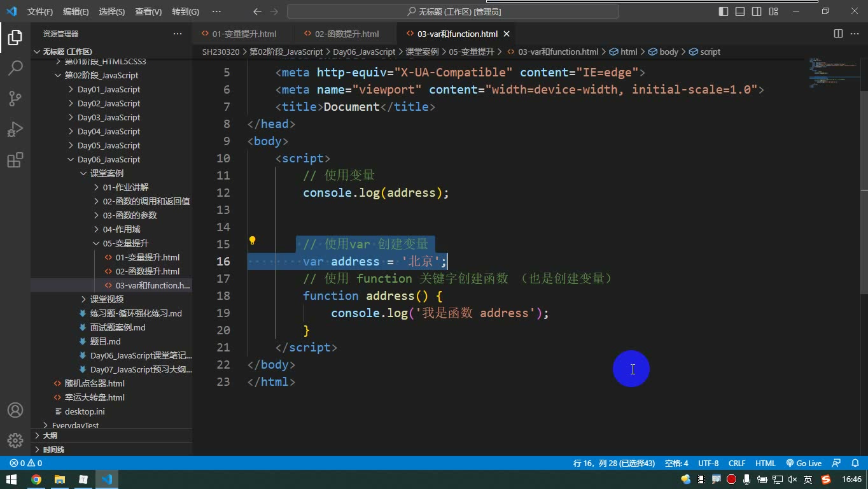This screenshot has width=868, height=489.
Task: Open the Search view in activity bar
Action: [15, 68]
